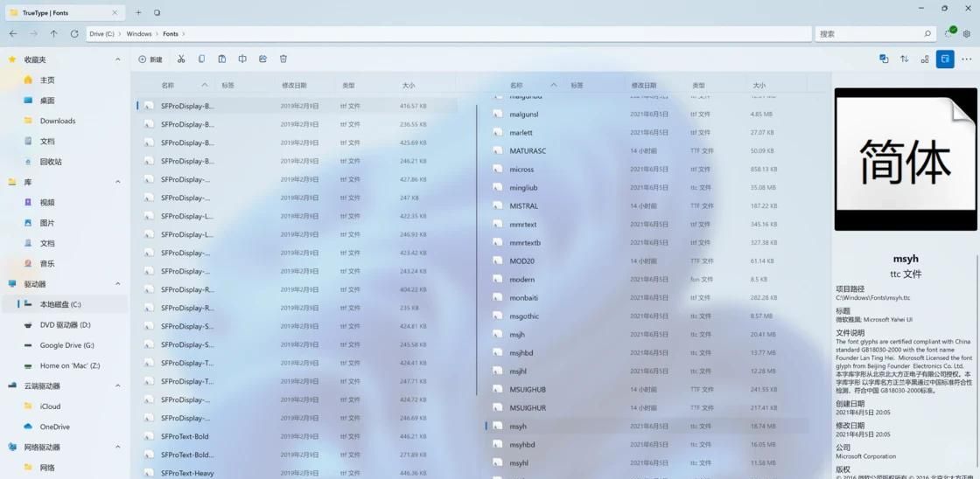Click the Share icon in the toolbar

262,59
